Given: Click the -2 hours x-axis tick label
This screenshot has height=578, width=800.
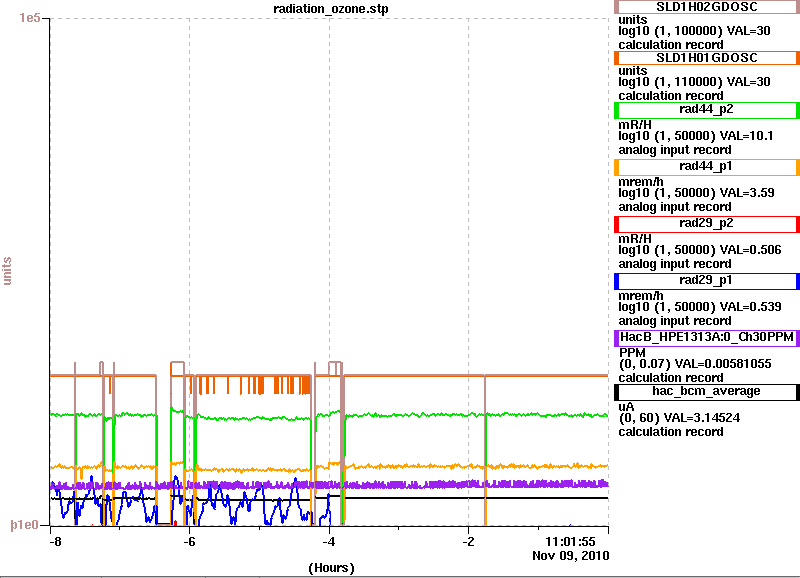Looking at the screenshot, I should [468, 542].
